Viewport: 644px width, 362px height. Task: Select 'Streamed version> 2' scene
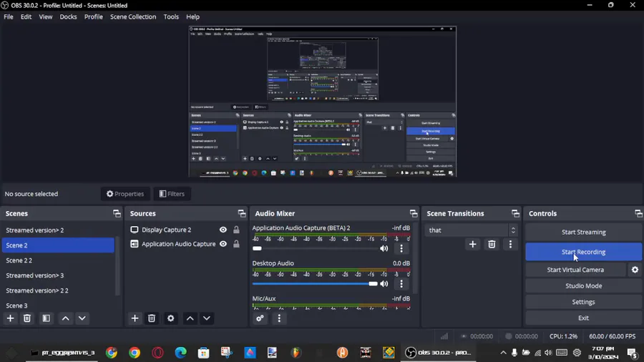pos(58,230)
